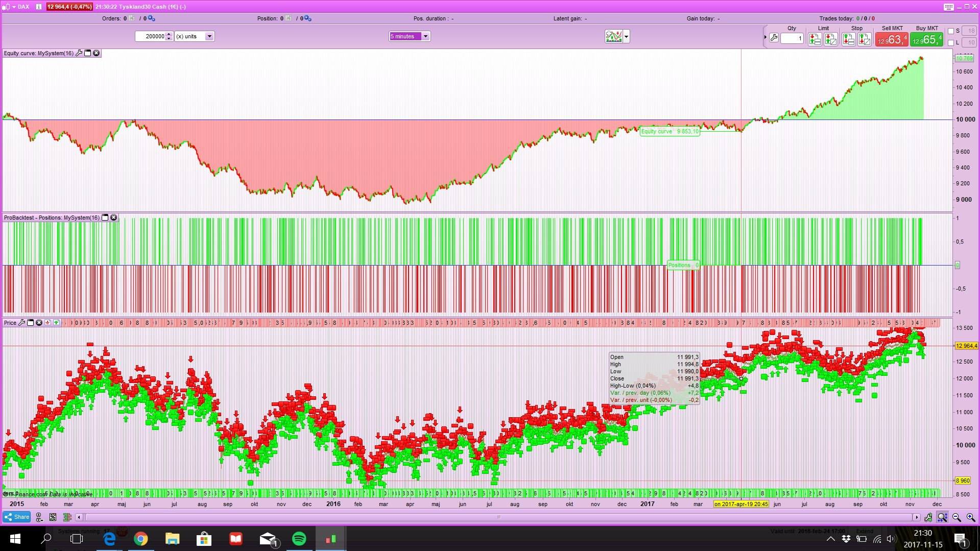Click the scrollbar left arrow
The height and width of the screenshot is (551, 980).
(79, 517)
